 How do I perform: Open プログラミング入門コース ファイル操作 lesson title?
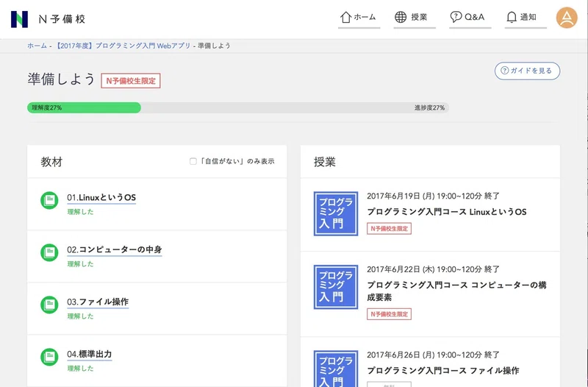[443, 371]
